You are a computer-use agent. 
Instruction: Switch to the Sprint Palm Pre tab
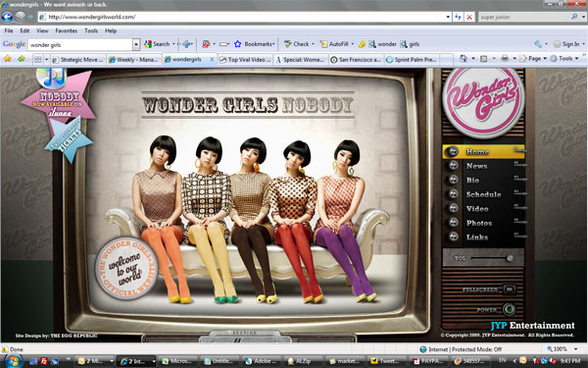point(412,60)
